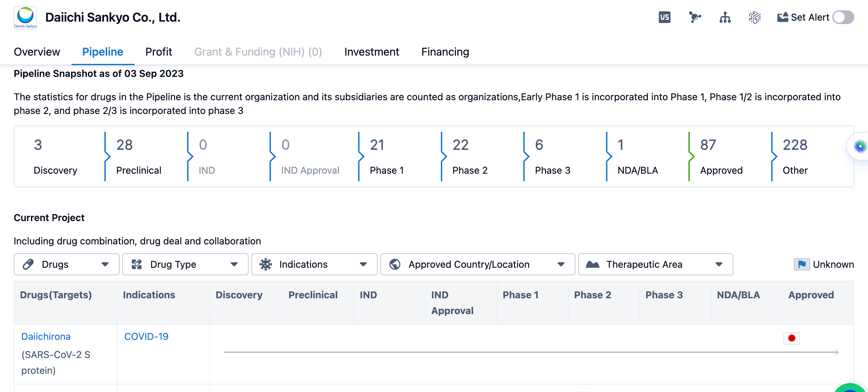Select the 87 Approved pipeline stage

721,157
